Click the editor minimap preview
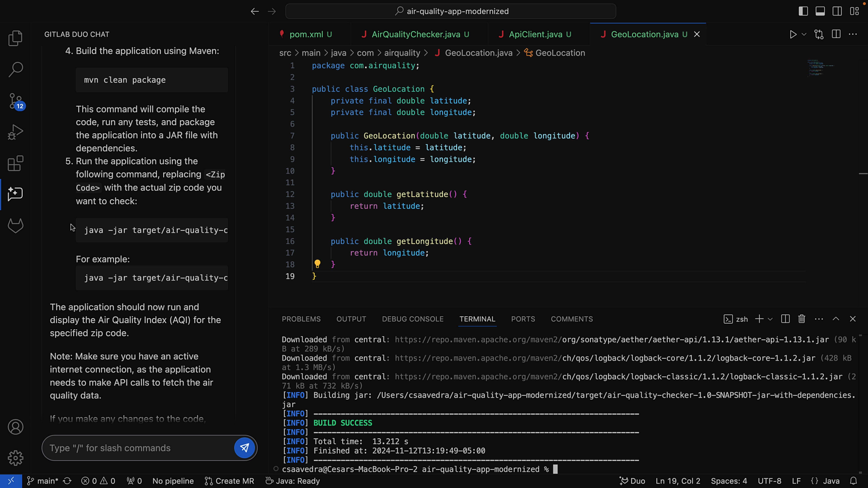Image resolution: width=868 pixels, height=488 pixels. [821, 68]
